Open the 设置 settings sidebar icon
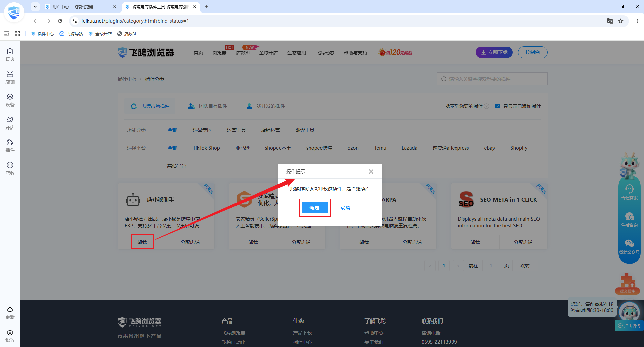 [10, 336]
